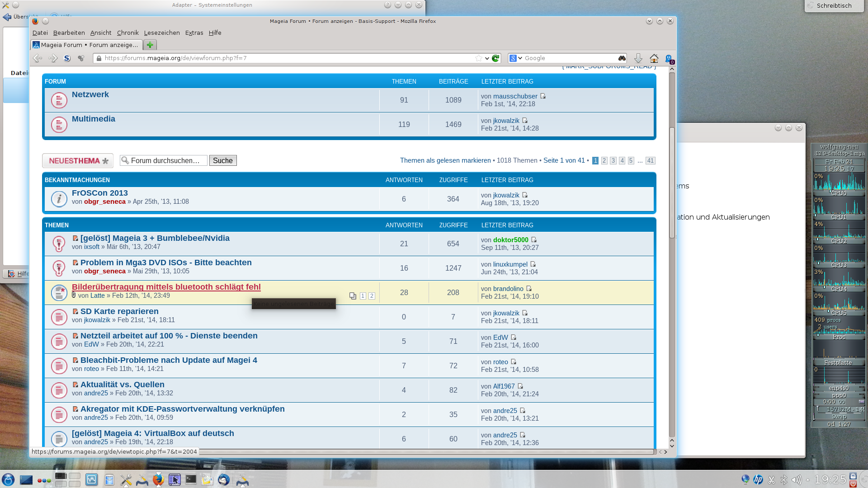
Task: Open the file manager taskbar icon
Action: pos(109,479)
